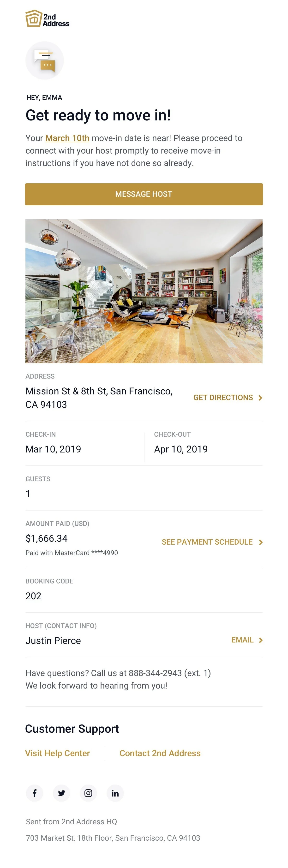Click the support phone number 888-344-2943
This screenshot has height=868, width=288.
coord(155,673)
